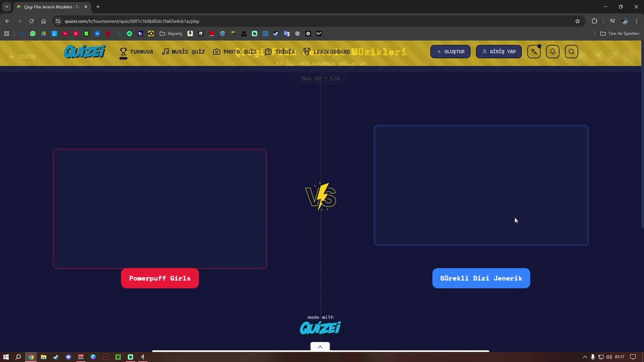This screenshot has width=644, height=362.
Task: Open the browser home page
Action: coord(43,21)
